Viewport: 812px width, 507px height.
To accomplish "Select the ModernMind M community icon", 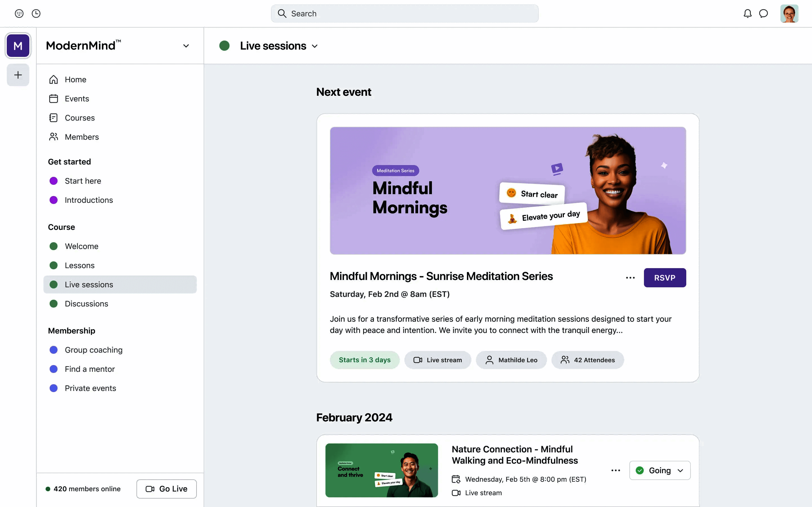I will (x=18, y=46).
